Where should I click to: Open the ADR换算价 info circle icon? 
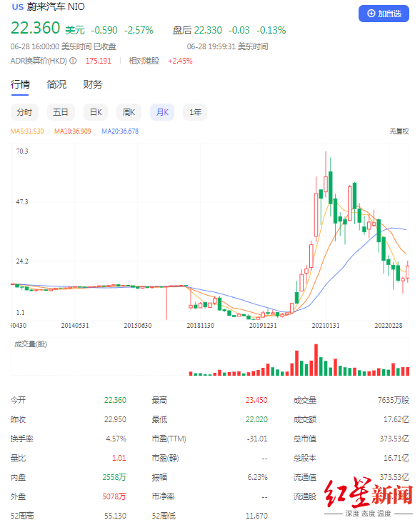(x=73, y=61)
